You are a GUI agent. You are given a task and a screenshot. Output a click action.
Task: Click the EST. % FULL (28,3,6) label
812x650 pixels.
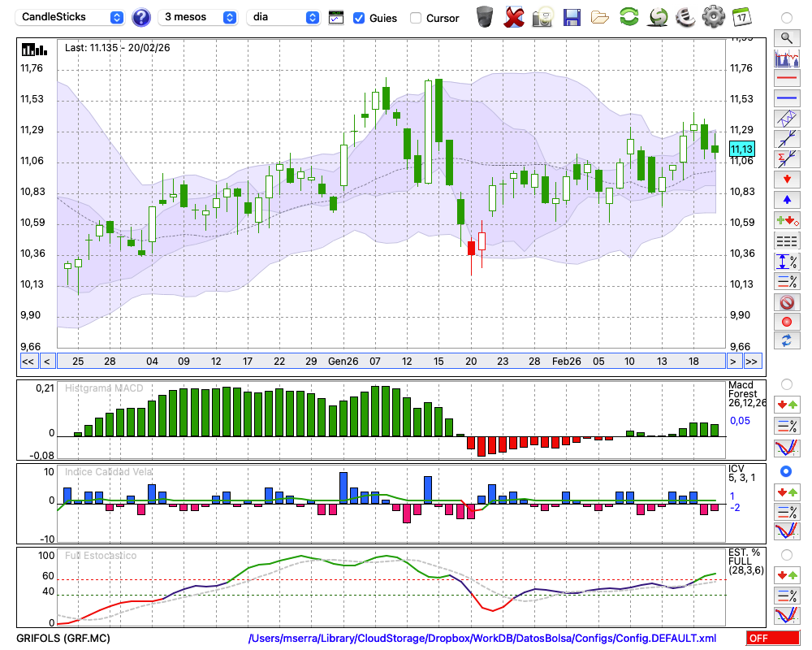[745, 561]
